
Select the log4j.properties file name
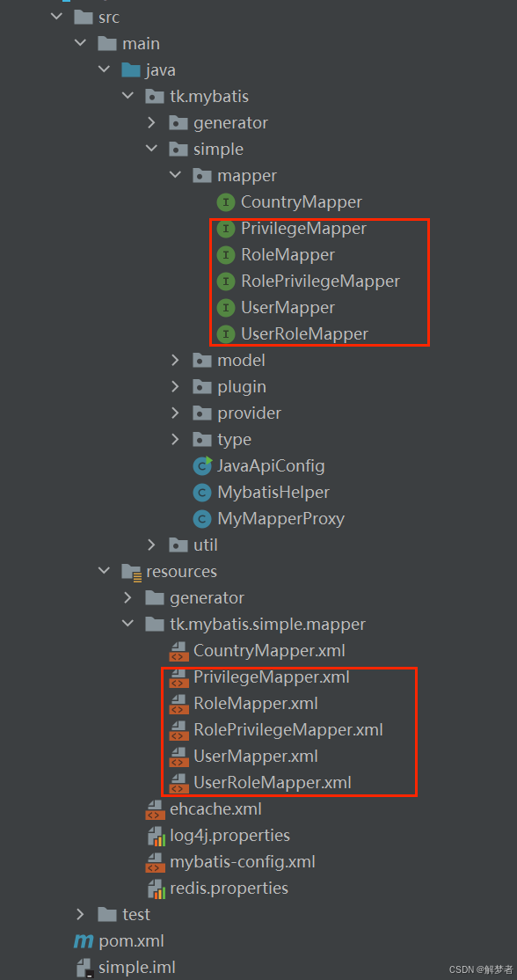click(229, 835)
